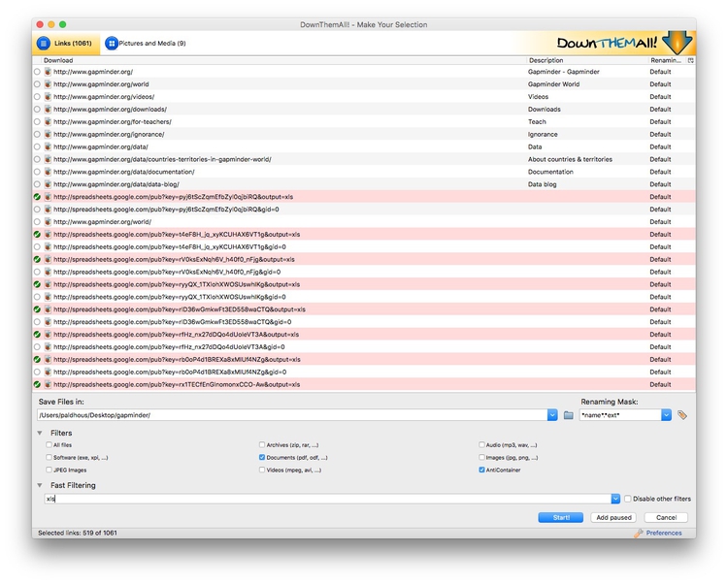Check the Videos (mpeg, avi) filter
The height and width of the screenshot is (584, 728).
[x=262, y=470]
